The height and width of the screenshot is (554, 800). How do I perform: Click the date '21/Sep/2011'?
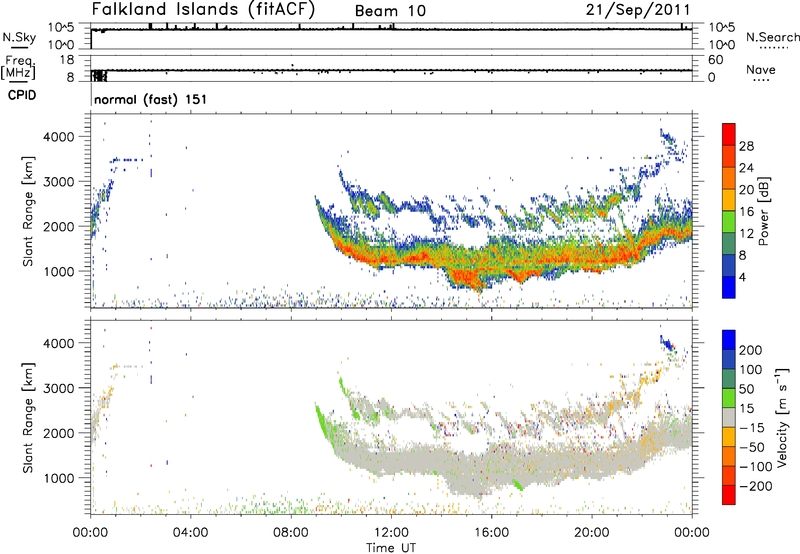(638, 10)
